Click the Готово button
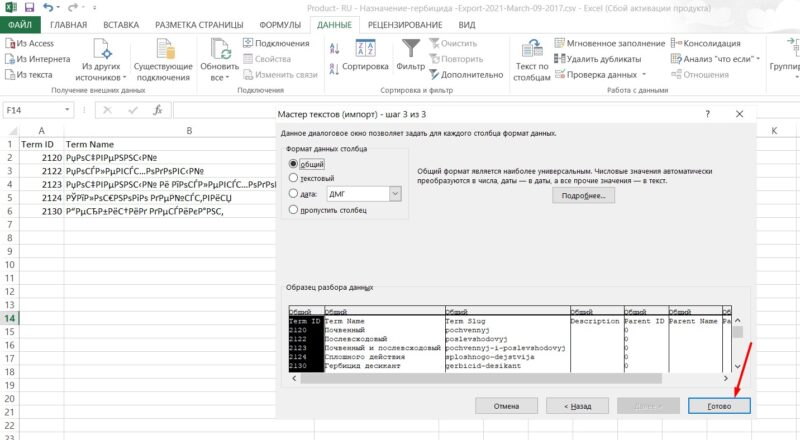Screen dimensions: 800x440 point(719,406)
